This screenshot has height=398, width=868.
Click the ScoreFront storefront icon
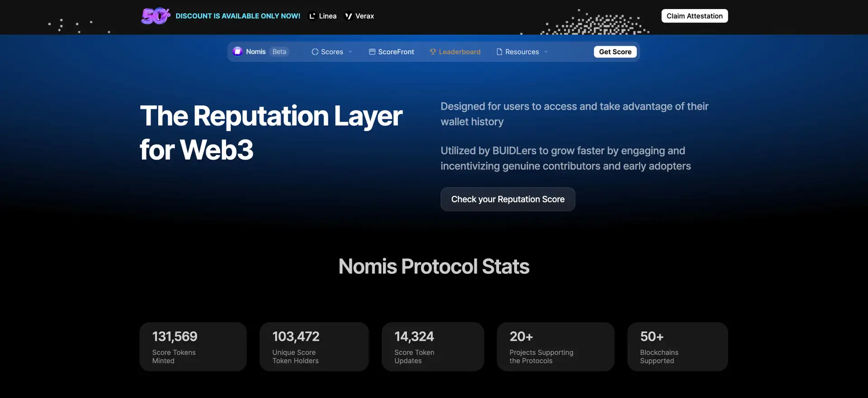click(372, 52)
